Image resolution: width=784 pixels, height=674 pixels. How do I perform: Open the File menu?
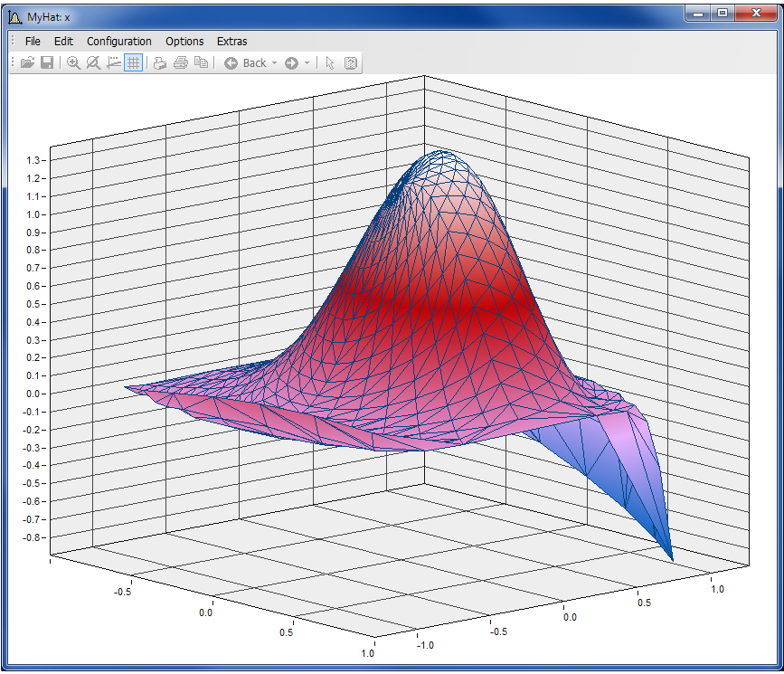(x=33, y=41)
